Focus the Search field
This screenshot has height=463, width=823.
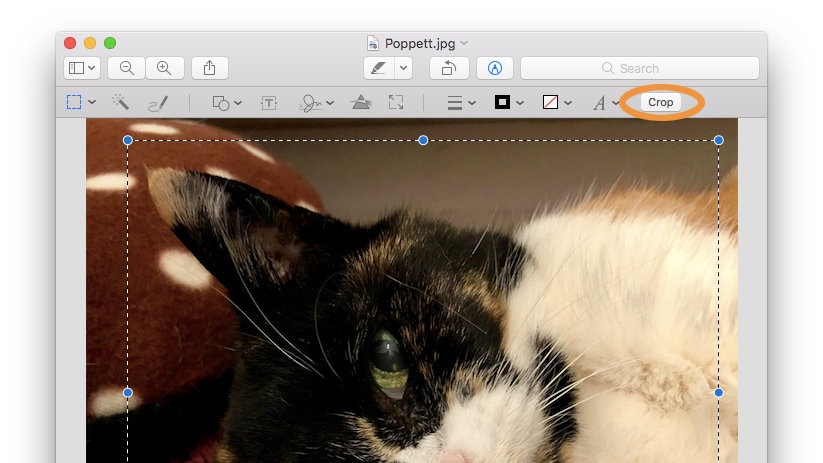[640, 68]
